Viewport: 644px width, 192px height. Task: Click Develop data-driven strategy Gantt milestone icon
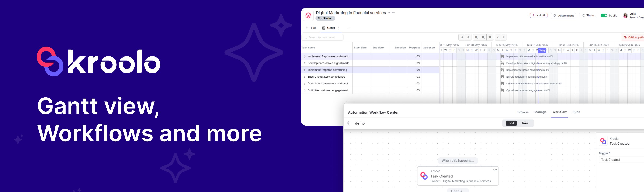pos(502,63)
